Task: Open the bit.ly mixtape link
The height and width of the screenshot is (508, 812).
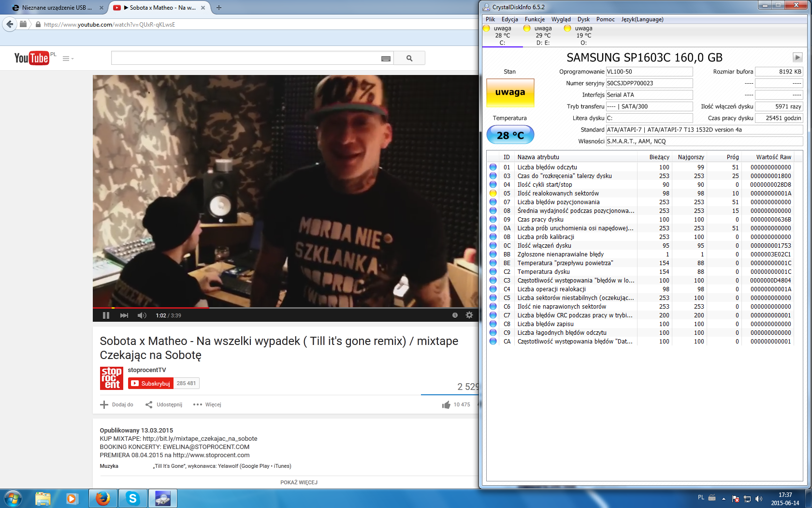Action: click(200, 439)
